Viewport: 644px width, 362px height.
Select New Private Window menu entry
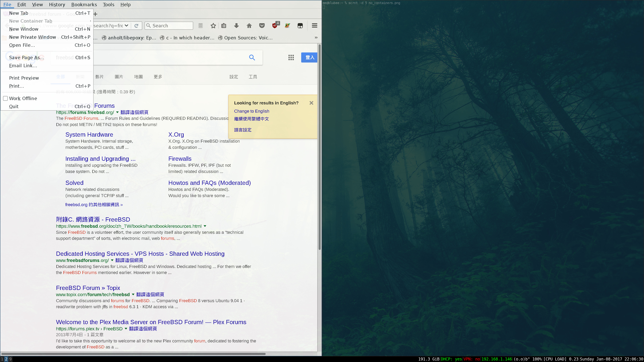coord(33,37)
